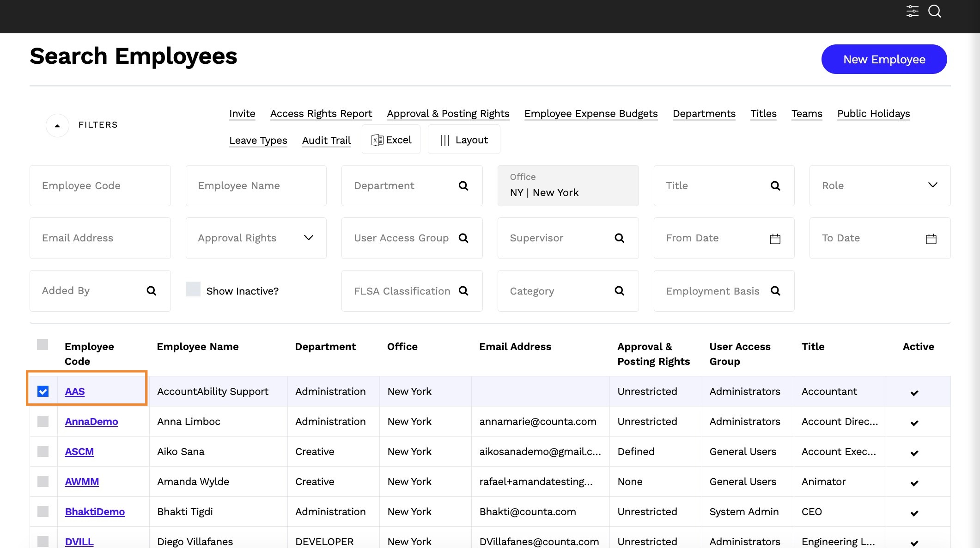
Task: Open the Access Rights Report link
Action: 321,114
